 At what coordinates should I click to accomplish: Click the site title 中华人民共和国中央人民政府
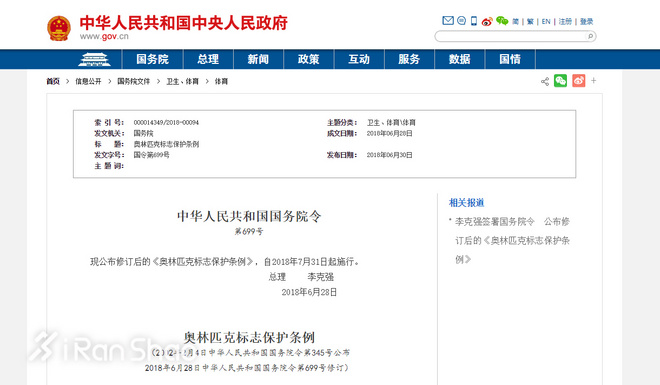tap(184, 23)
